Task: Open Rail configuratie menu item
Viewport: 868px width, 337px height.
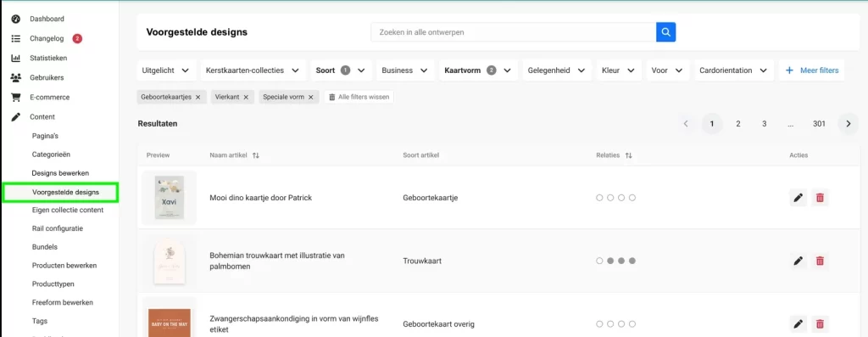Action: [58, 228]
